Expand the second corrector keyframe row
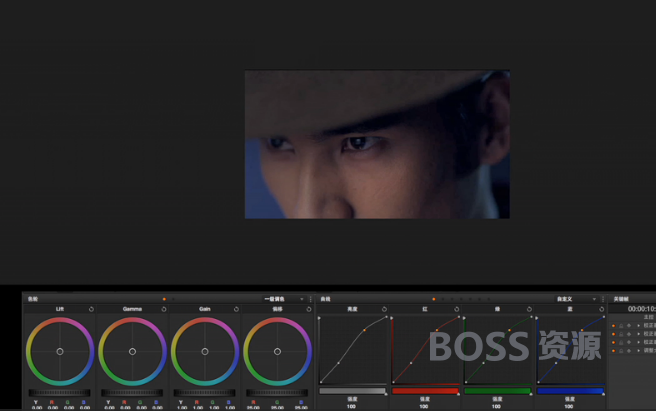Screen dimensions: 656x411 tap(638, 334)
